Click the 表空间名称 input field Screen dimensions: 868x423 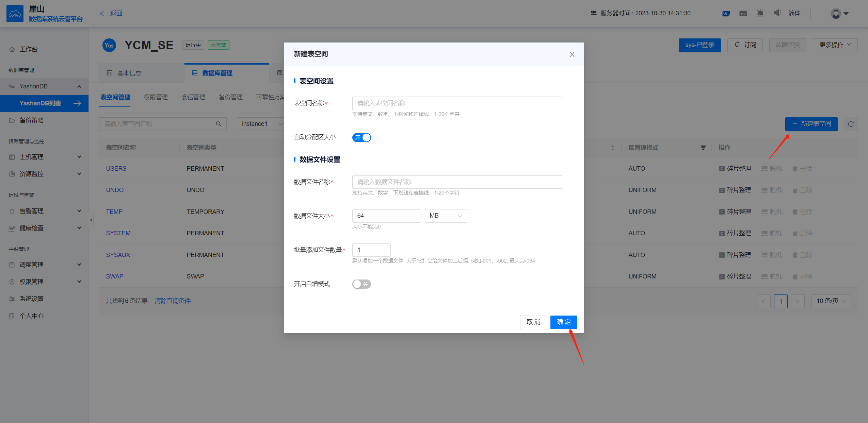coord(457,103)
